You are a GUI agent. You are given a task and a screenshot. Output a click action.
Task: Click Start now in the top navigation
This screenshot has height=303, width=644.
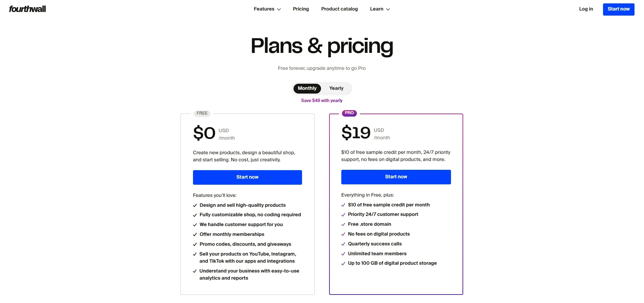(619, 9)
